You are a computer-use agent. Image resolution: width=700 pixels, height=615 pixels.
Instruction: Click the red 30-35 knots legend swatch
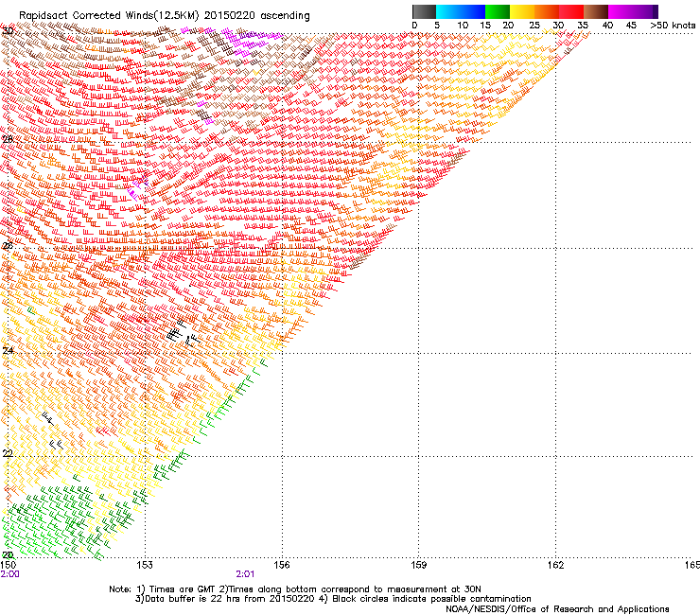coord(571,12)
